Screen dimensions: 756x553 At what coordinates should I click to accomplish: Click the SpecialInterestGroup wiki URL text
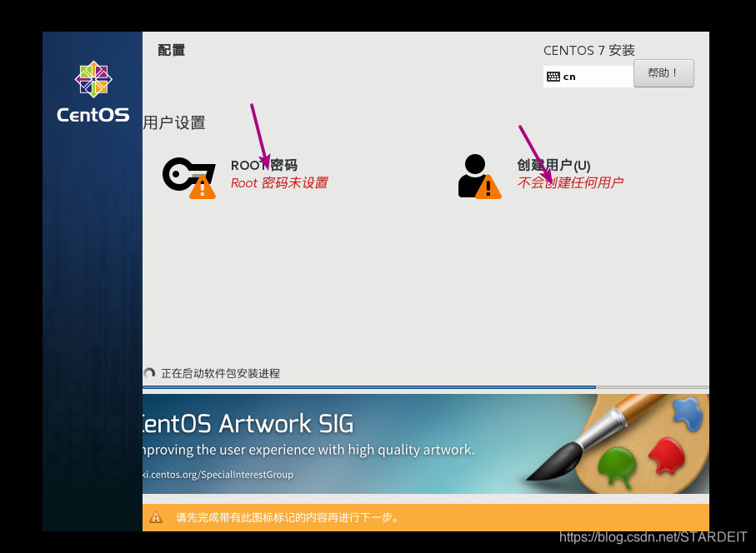tap(218, 475)
